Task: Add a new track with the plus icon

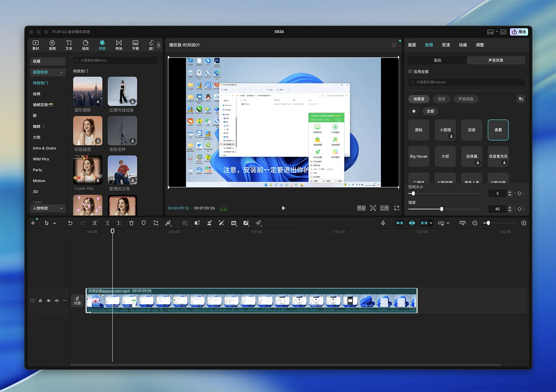Action: tap(33, 223)
